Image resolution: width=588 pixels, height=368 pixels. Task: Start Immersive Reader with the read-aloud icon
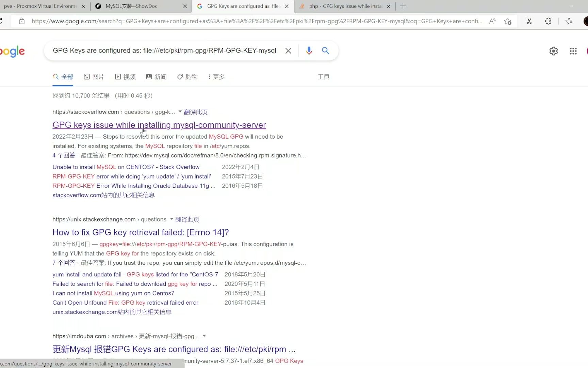[x=492, y=21]
